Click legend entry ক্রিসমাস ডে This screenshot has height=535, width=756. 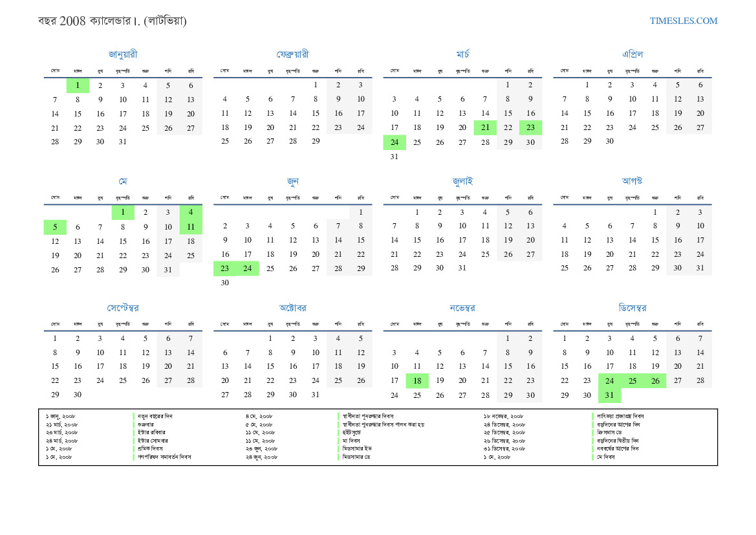pyautogui.click(x=609, y=433)
